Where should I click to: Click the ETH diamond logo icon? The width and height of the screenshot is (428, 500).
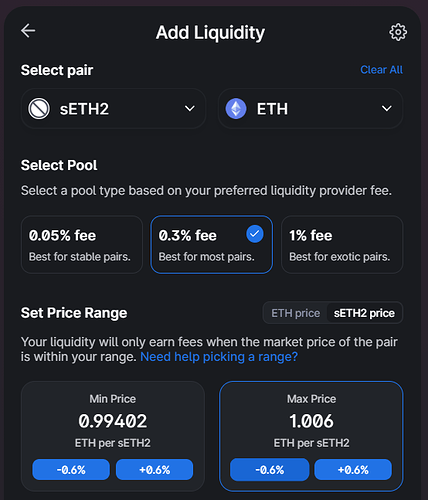pyautogui.click(x=236, y=109)
